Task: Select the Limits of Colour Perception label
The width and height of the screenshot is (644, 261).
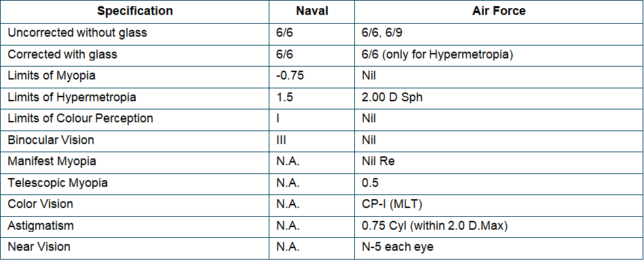Action: point(81,118)
